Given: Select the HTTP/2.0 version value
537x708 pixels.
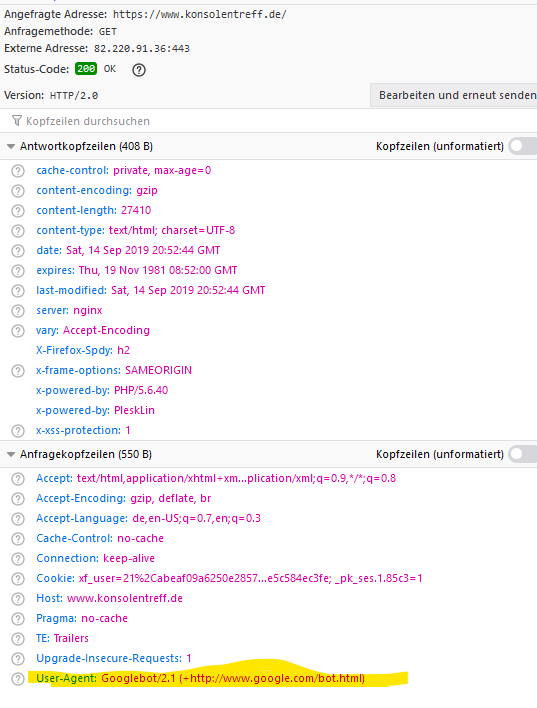Looking at the screenshot, I should [74, 96].
